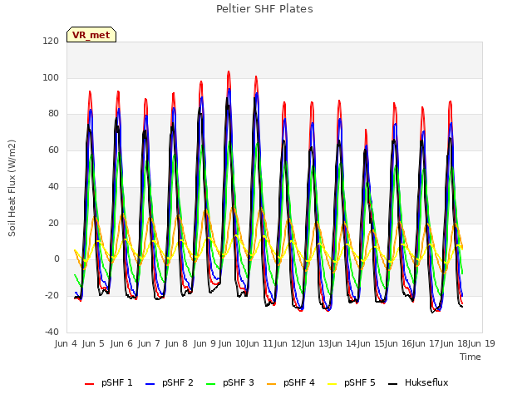Click the Jun 8 x-axis label
The image size is (532, 399).
click(176, 343)
